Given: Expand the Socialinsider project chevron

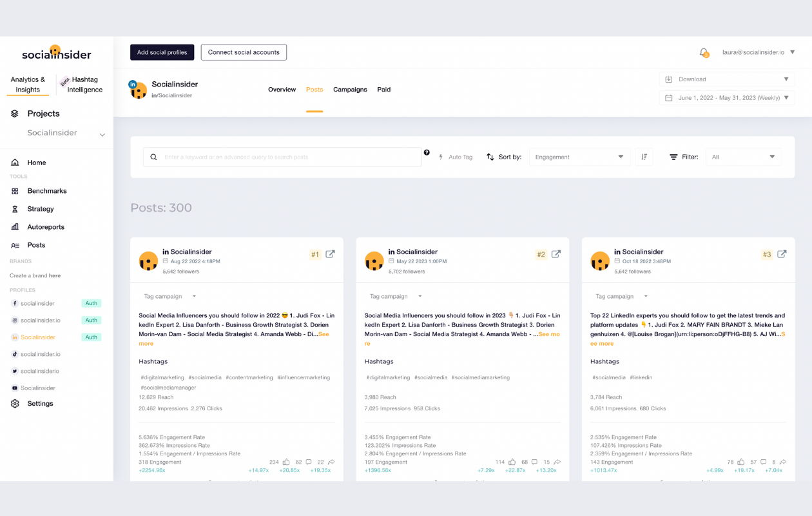Looking at the screenshot, I should [x=102, y=135].
